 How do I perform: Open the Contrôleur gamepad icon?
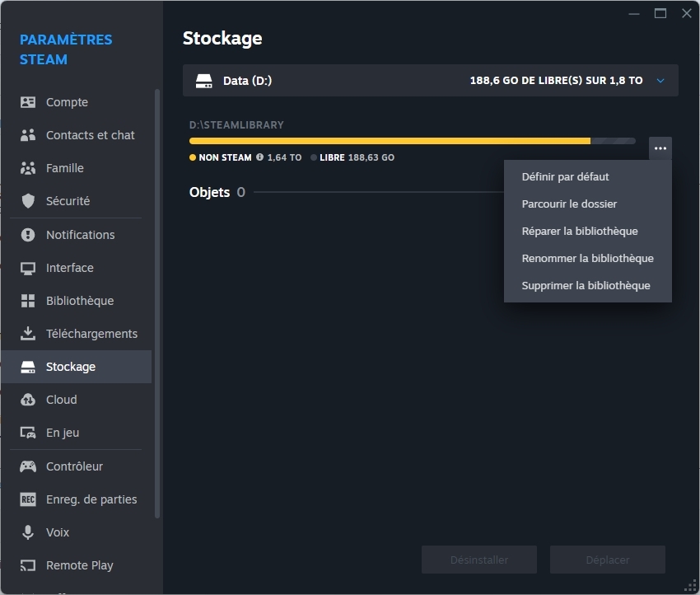[x=28, y=466]
